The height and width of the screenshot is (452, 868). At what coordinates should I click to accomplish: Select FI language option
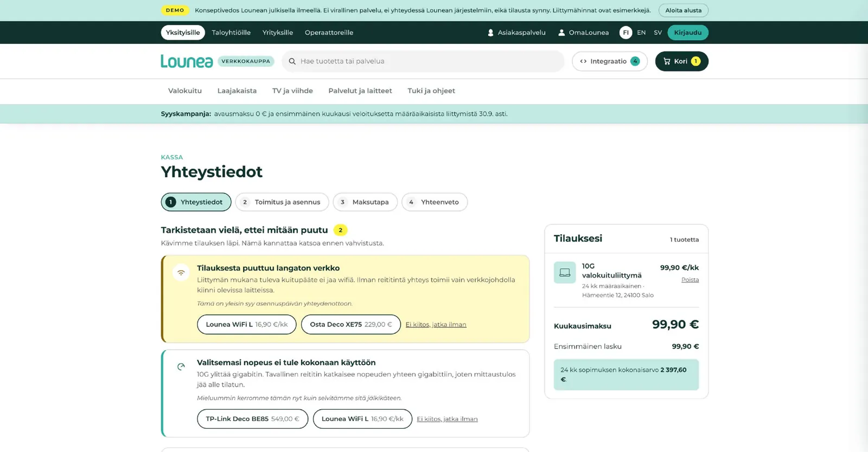(x=626, y=33)
